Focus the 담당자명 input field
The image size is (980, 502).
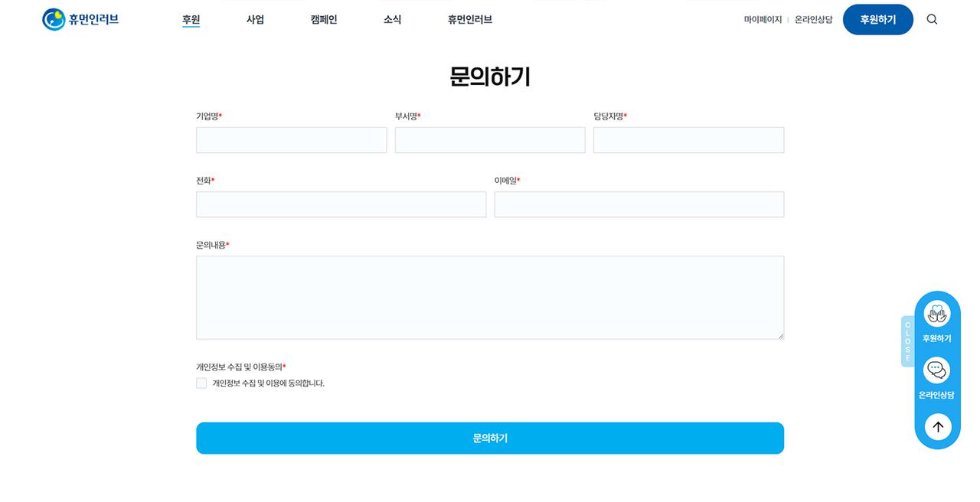point(689,140)
